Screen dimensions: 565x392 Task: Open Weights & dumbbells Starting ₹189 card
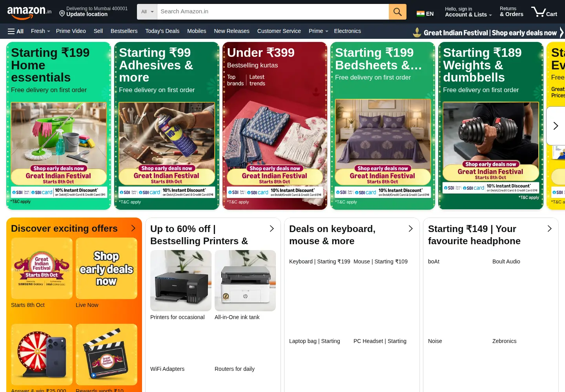coord(490,126)
